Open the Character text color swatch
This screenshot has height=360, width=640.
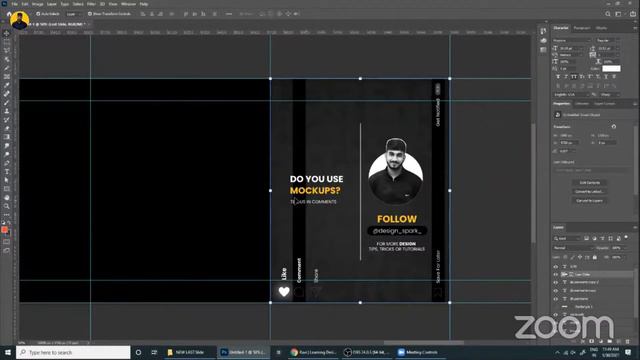pos(611,69)
